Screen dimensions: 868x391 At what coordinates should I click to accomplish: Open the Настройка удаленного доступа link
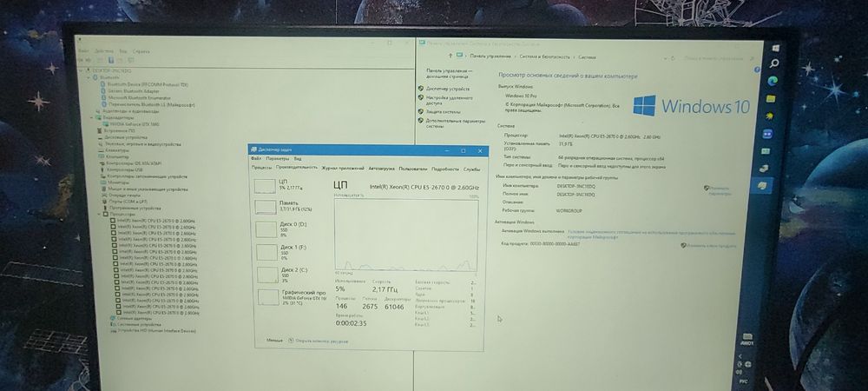[x=450, y=100]
